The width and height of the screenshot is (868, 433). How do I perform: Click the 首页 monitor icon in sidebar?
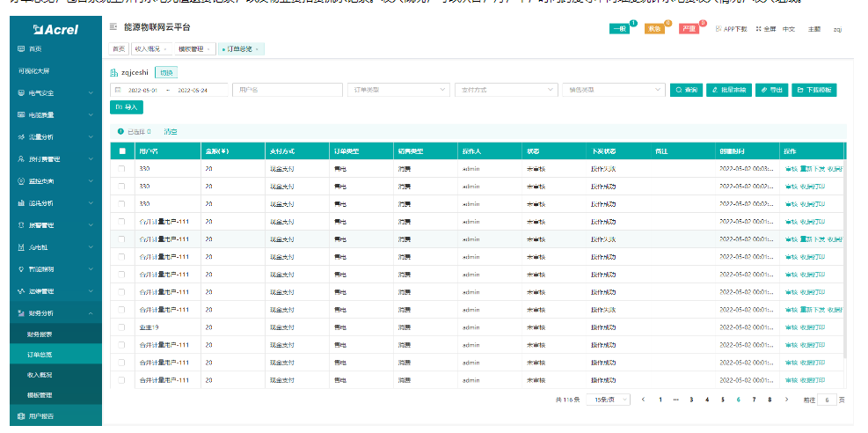21,48
